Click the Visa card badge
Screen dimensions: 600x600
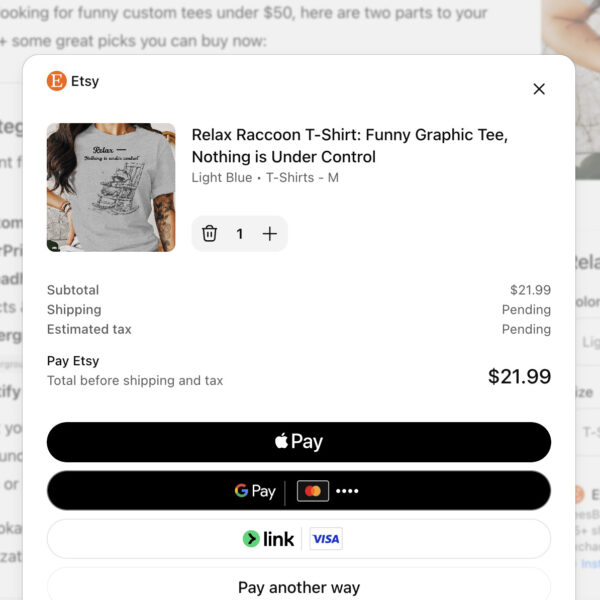point(326,539)
